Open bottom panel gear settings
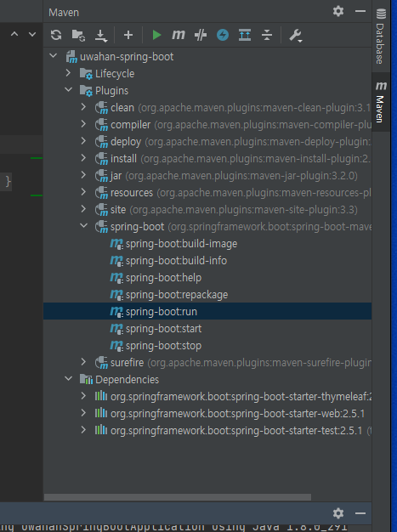Viewport: 397px width, 532px height. pos(338,513)
